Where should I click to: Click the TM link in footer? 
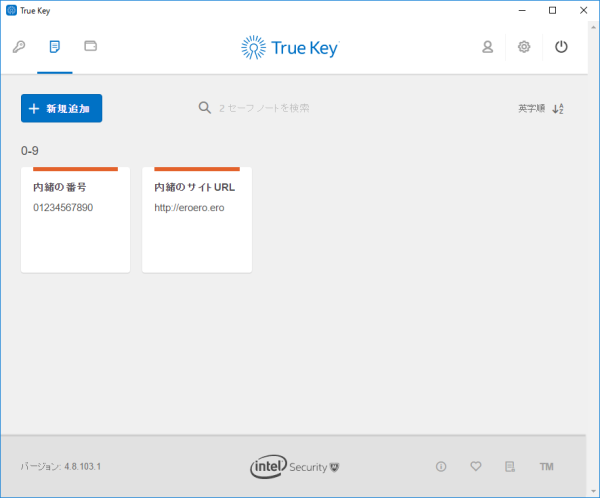[x=546, y=467]
